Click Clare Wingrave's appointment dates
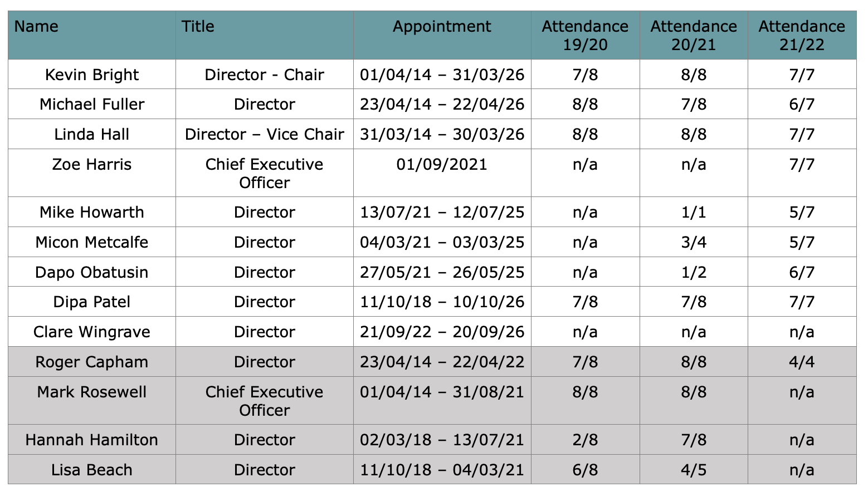This screenshot has width=868, height=492. [442, 332]
